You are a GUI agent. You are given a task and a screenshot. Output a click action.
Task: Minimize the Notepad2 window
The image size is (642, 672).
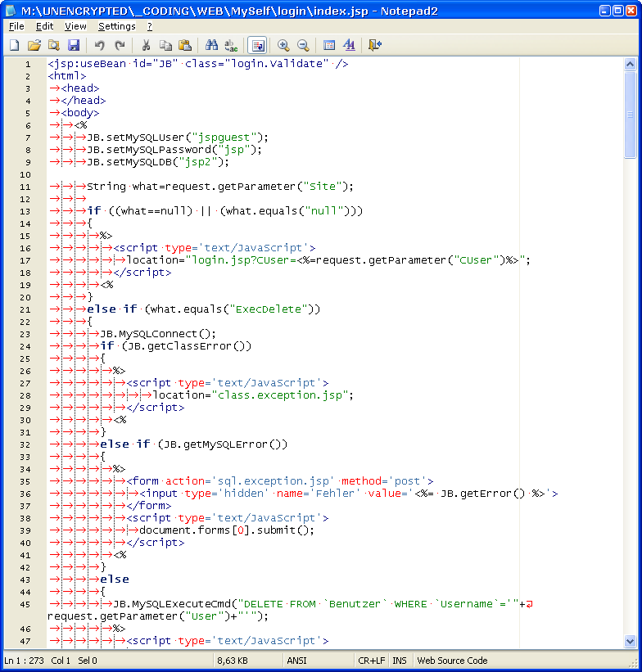(604, 11)
